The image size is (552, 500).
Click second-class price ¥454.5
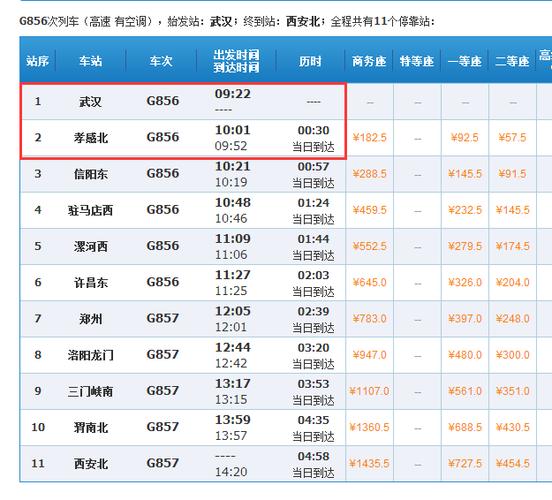pos(512,463)
